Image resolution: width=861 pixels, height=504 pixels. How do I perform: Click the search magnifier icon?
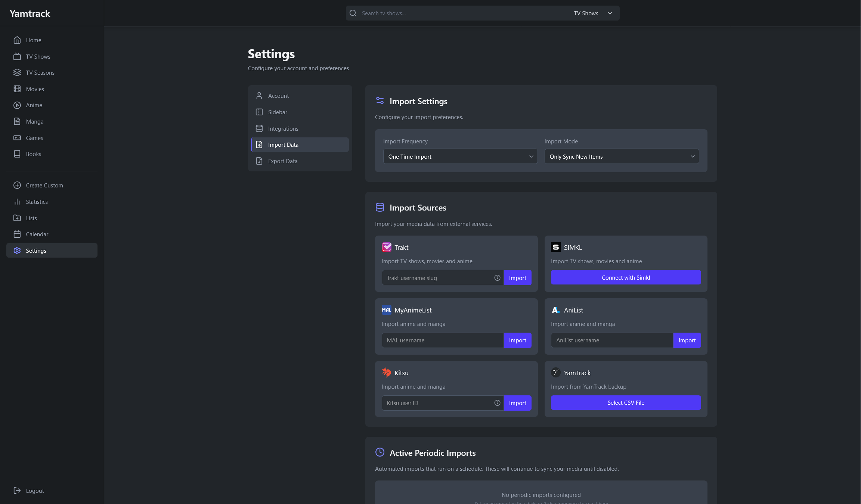click(x=353, y=13)
